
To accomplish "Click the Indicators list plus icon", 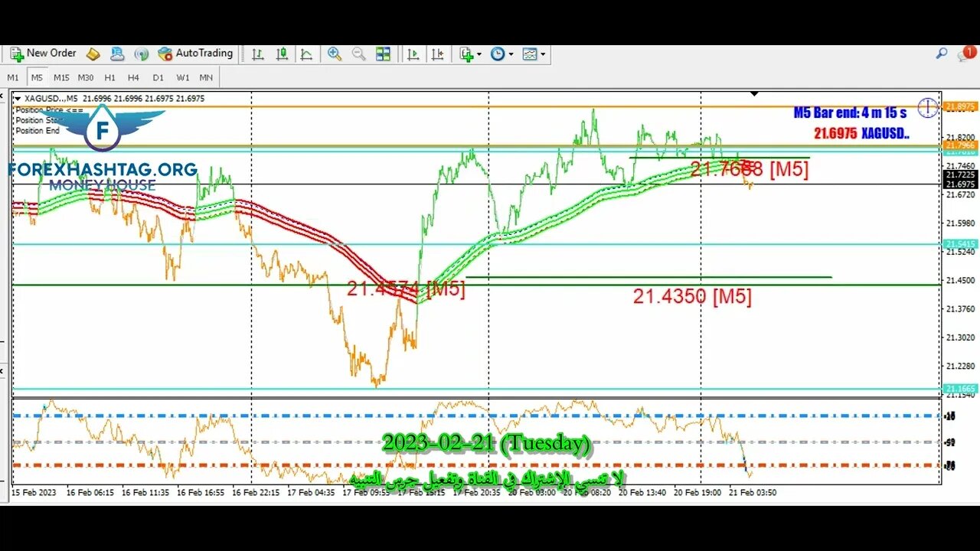I will pos(466,54).
